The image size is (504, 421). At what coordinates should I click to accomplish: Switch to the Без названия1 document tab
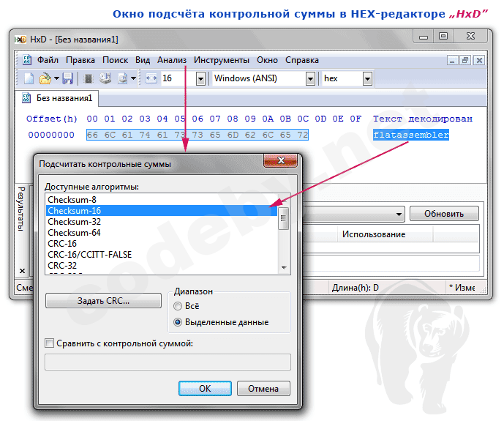coord(57,98)
